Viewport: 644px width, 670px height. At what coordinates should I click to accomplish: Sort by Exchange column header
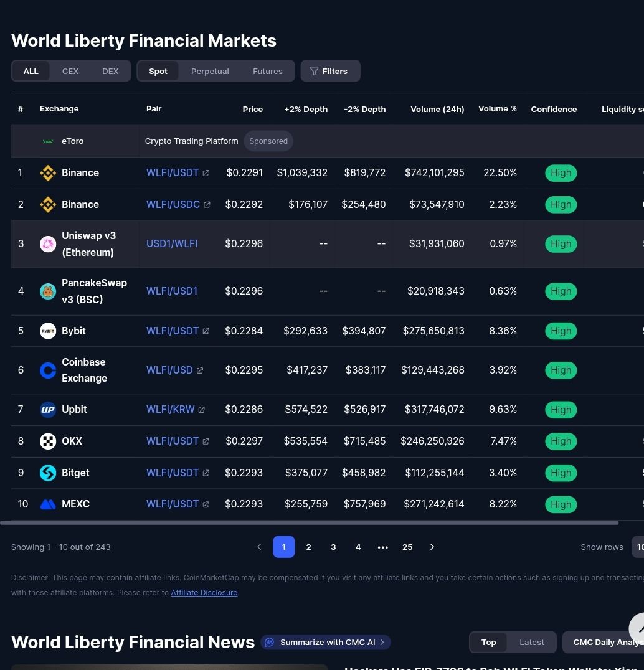[x=59, y=109]
